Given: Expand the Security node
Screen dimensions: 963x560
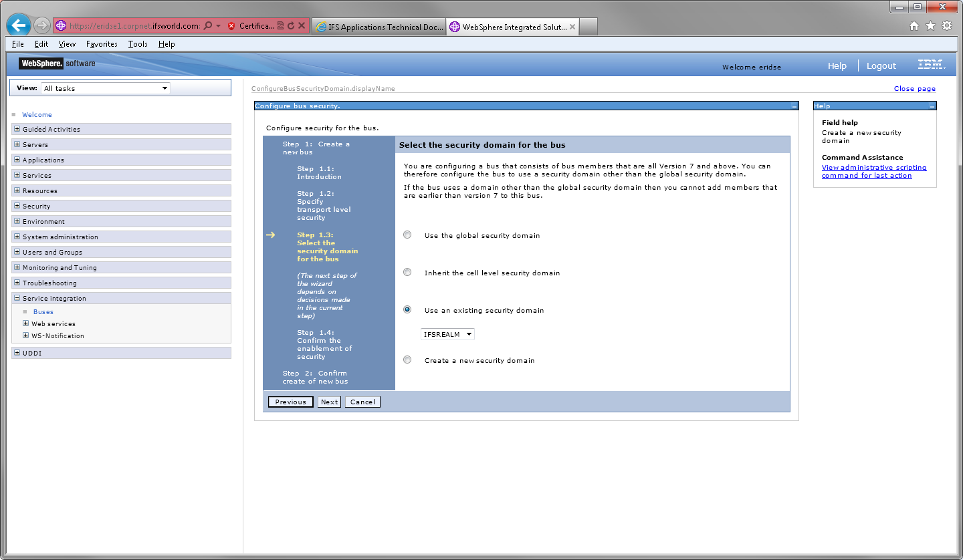Looking at the screenshot, I should (17, 206).
